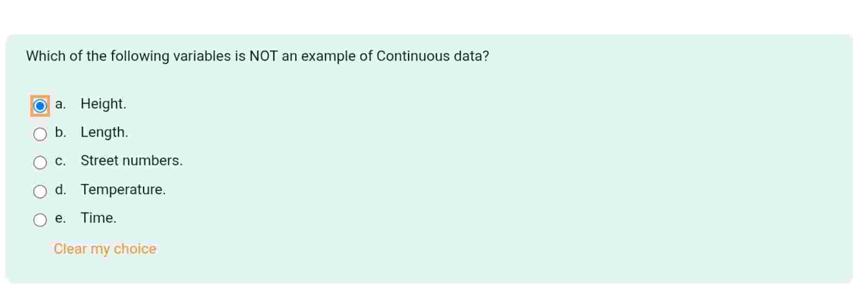Screen dimensions: 868x297
Task: Click the Temperature answer text
Action: click(123, 190)
